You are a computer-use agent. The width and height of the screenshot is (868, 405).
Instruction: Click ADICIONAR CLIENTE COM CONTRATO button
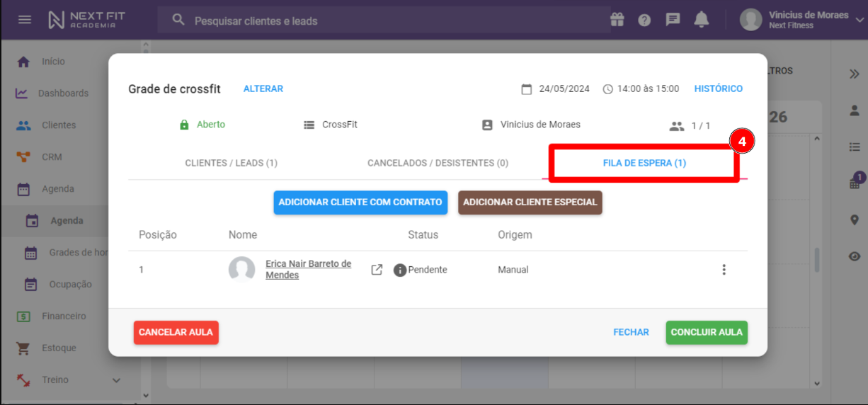360,202
